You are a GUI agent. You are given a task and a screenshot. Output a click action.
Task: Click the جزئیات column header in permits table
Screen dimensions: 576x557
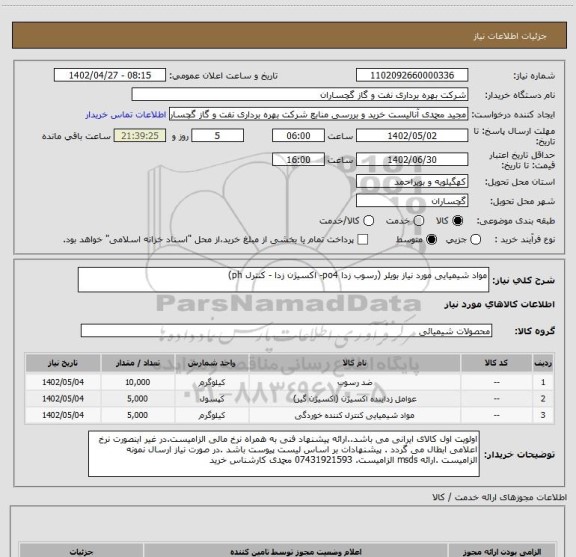(81, 551)
